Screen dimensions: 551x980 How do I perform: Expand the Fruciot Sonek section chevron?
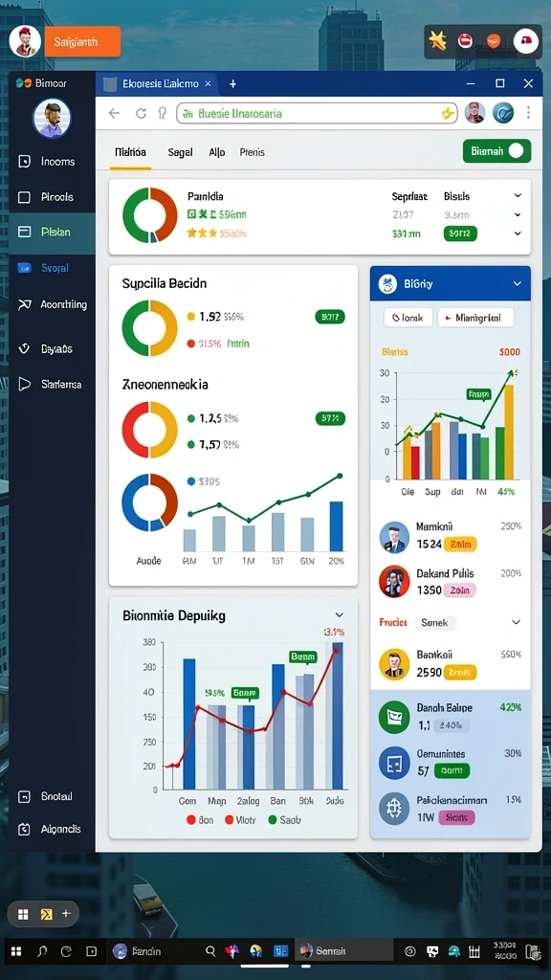coord(516,622)
